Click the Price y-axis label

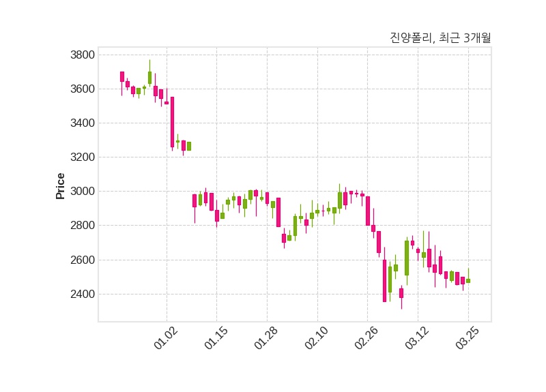coord(61,185)
